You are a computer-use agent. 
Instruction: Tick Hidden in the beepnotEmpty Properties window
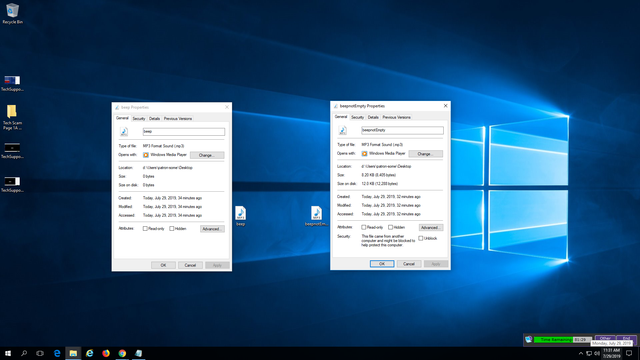(390, 227)
